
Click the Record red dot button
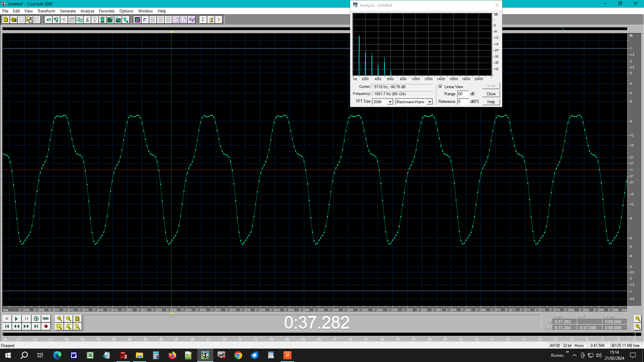46,326
